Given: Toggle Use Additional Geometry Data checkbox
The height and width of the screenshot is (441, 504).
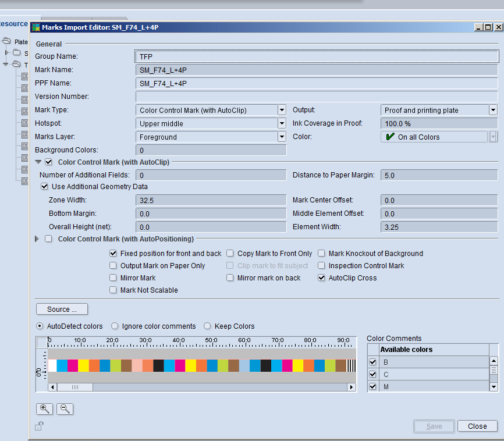Looking at the screenshot, I should pyautogui.click(x=44, y=187).
